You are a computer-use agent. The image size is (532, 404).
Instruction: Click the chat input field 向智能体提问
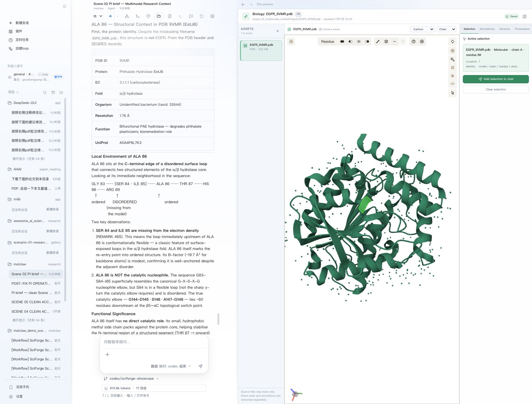click(x=154, y=342)
